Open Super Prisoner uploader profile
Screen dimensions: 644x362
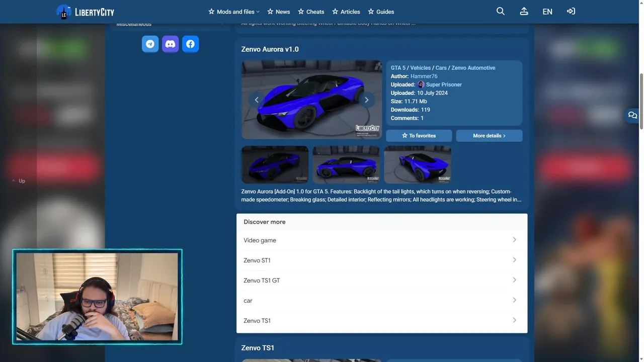click(x=444, y=84)
